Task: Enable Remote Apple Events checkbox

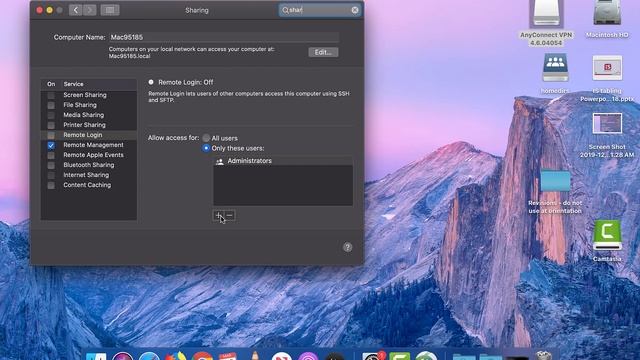Action: [51, 155]
